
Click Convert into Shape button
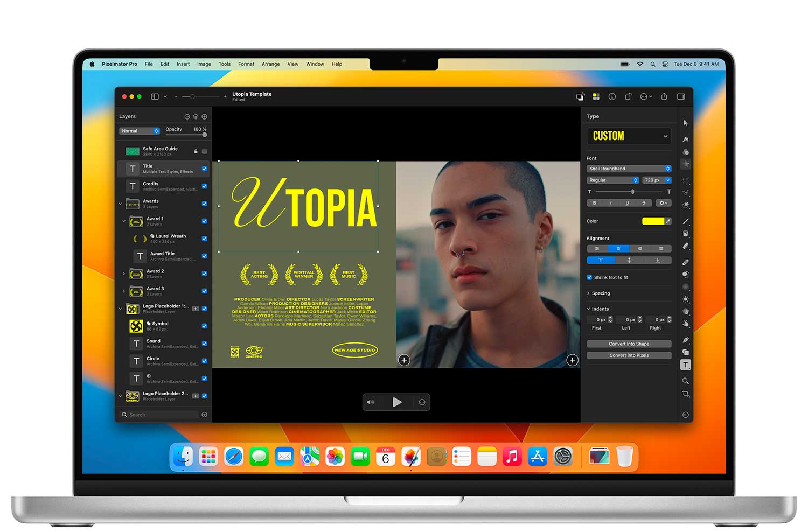tap(629, 344)
